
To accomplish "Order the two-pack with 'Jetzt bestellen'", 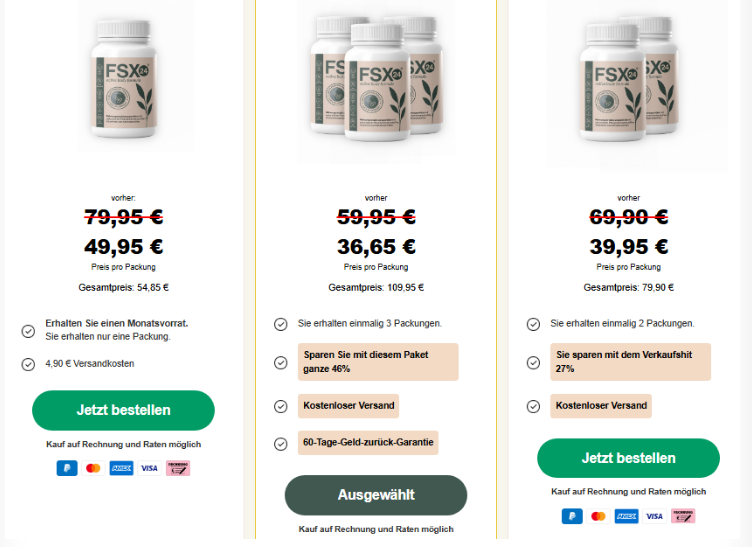I will point(628,458).
